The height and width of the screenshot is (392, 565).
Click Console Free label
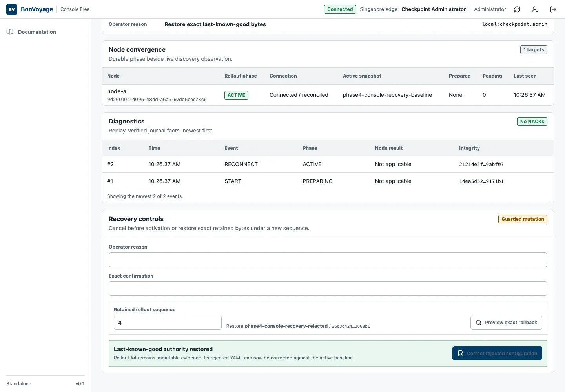point(75,9)
